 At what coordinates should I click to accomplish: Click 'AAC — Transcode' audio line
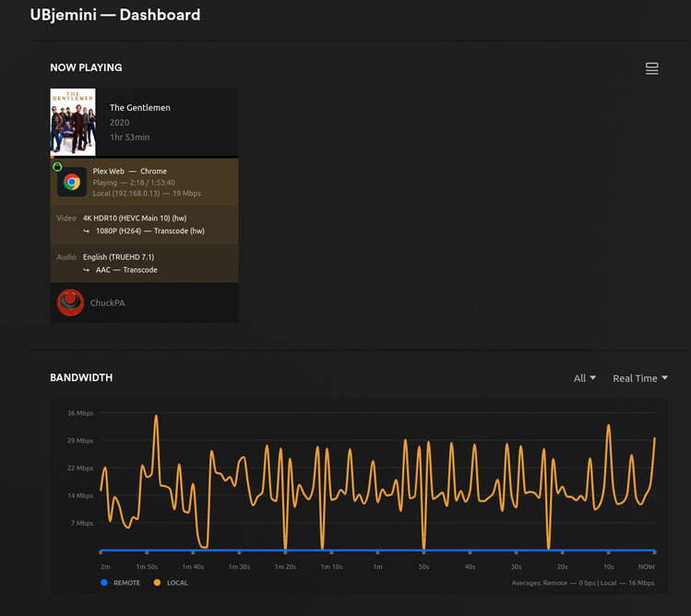(x=126, y=269)
